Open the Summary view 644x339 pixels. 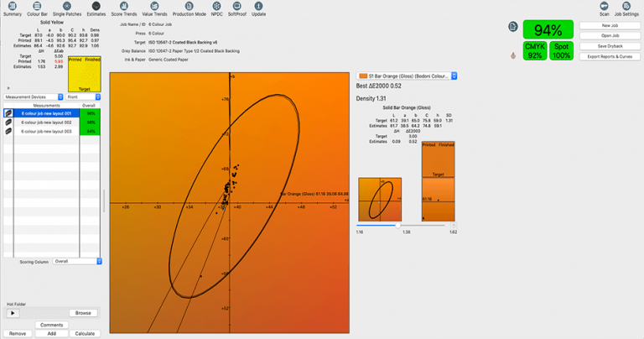tap(13, 8)
